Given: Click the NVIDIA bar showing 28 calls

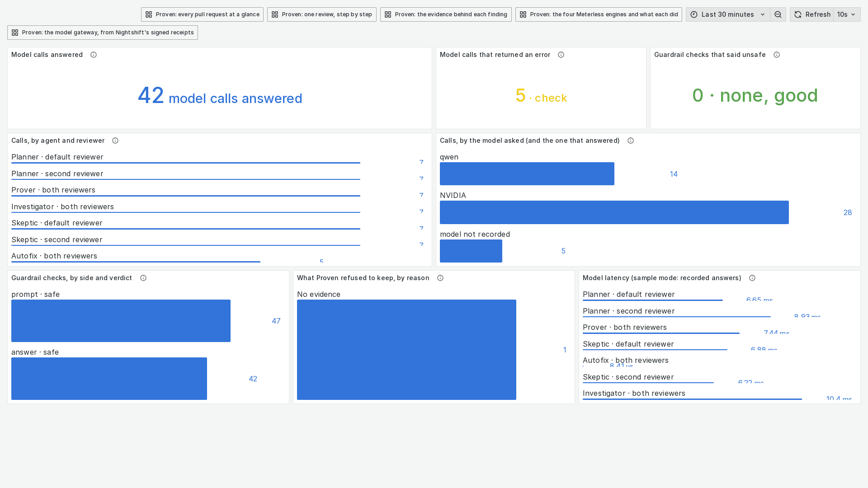Looking at the screenshot, I should [x=614, y=212].
